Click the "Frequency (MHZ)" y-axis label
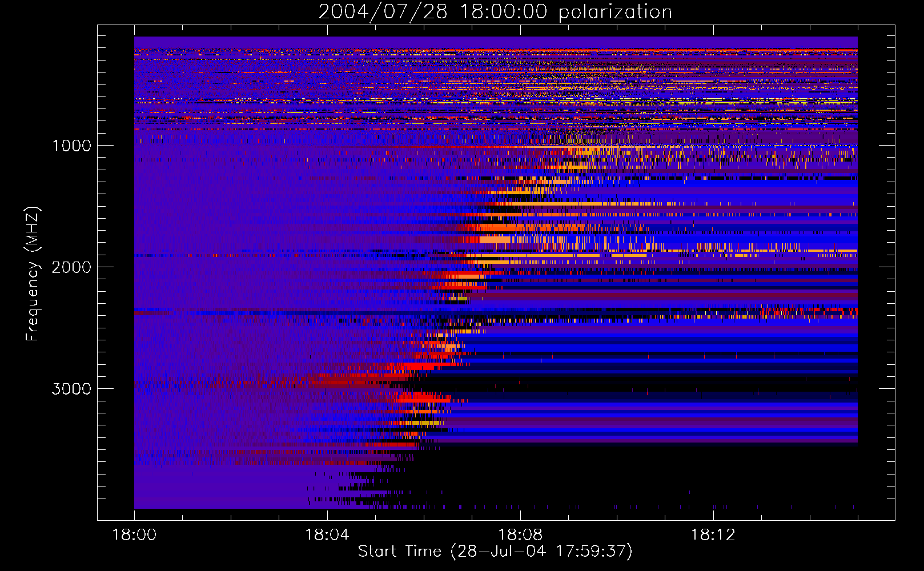This screenshot has height=571, width=924. [33, 275]
